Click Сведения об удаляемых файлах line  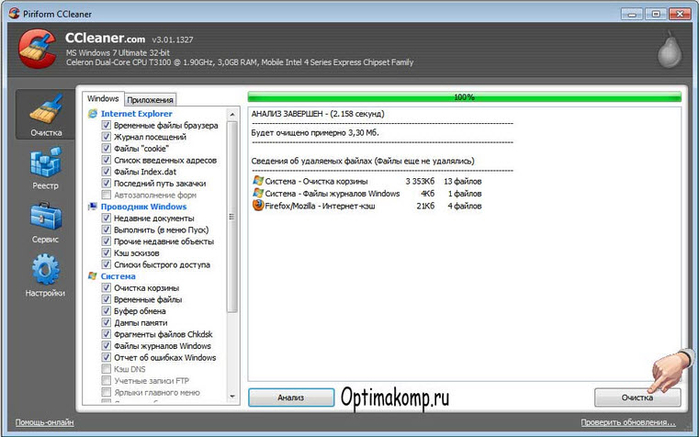pos(363,161)
